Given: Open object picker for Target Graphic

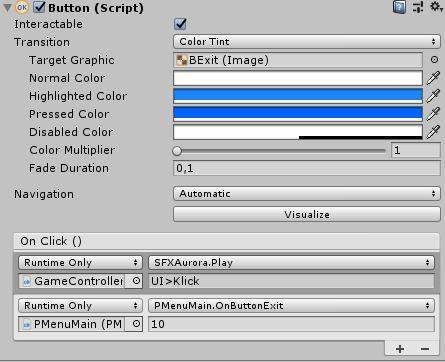Looking at the screenshot, I should (434, 60).
